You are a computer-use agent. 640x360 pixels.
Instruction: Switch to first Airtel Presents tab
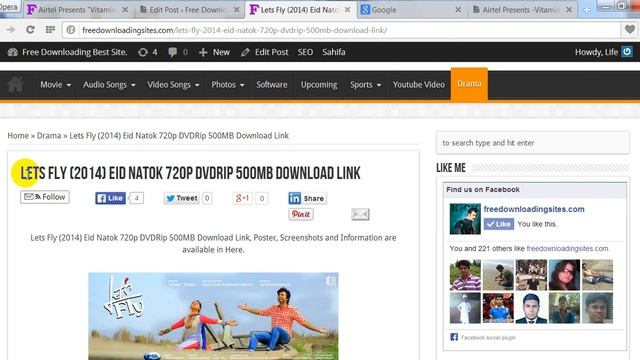[78, 9]
